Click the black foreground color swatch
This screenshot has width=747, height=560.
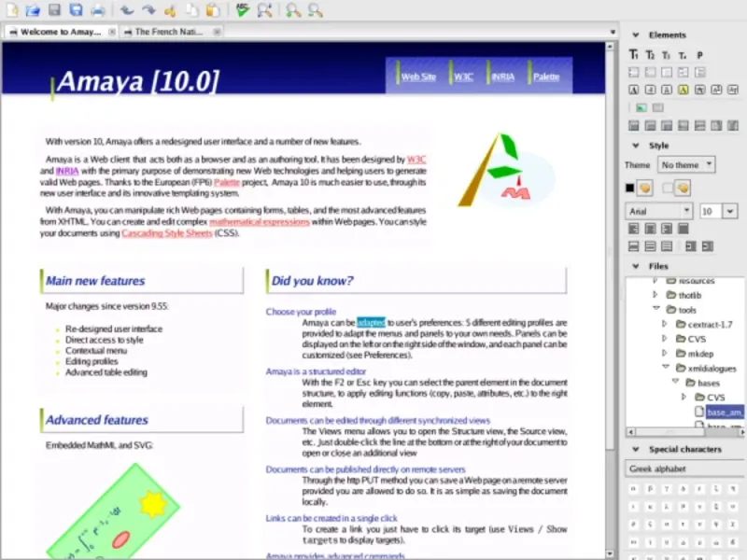click(629, 189)
